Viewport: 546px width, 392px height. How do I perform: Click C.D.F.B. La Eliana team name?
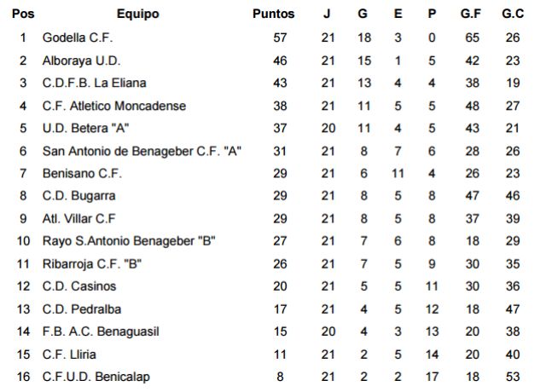pos(94,84)
